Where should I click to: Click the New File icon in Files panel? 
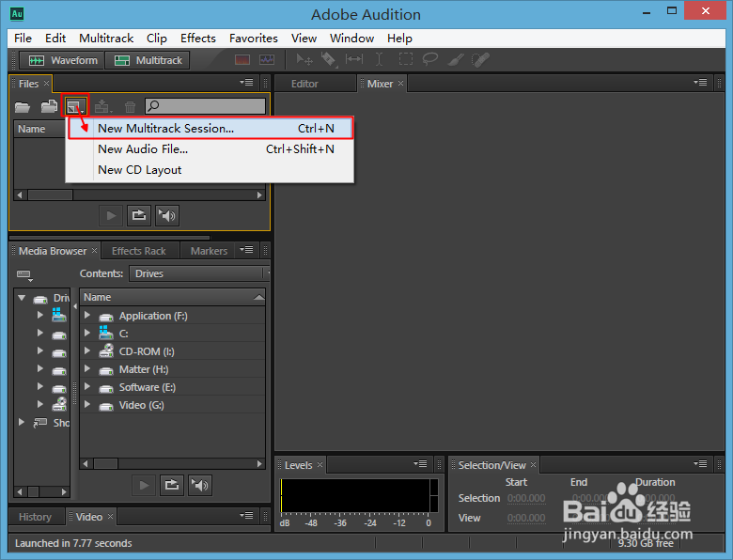tap(75, 106)
